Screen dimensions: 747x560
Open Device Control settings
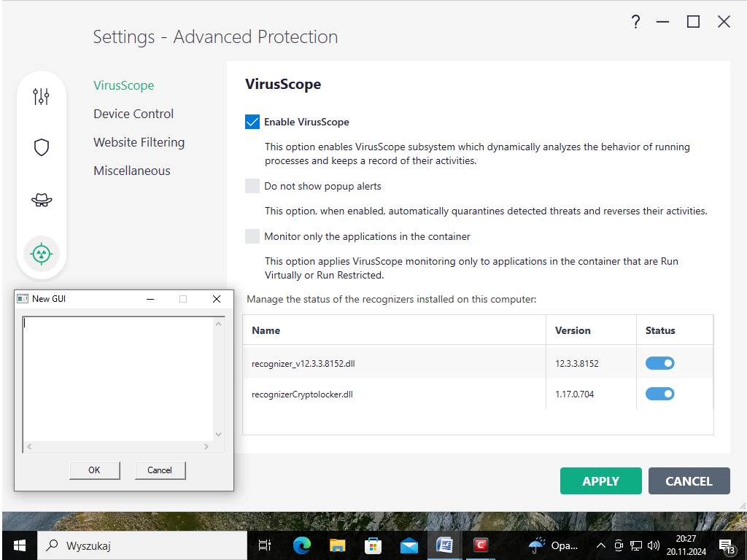[133, 114]
